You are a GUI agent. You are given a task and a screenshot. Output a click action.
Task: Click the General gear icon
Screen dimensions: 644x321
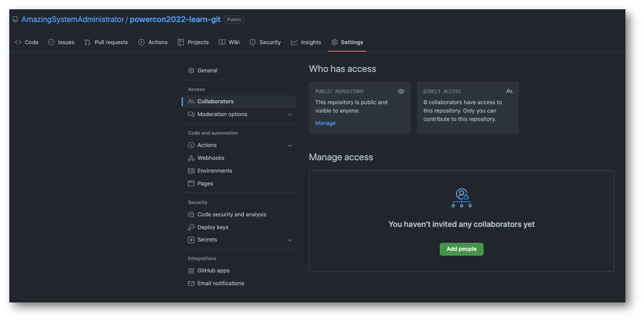[x=191, y=71]
